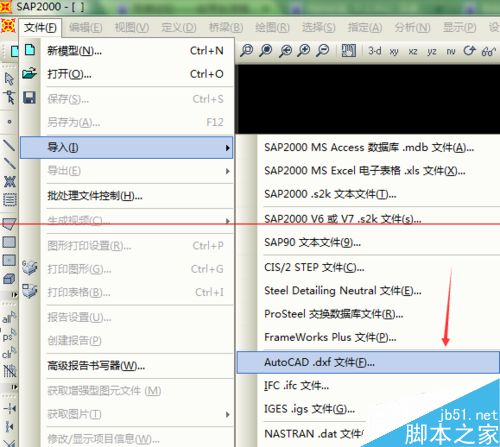Open the 文件(F) menu
The height and width of the screenshot is (447, 500).
click(40, 27)
